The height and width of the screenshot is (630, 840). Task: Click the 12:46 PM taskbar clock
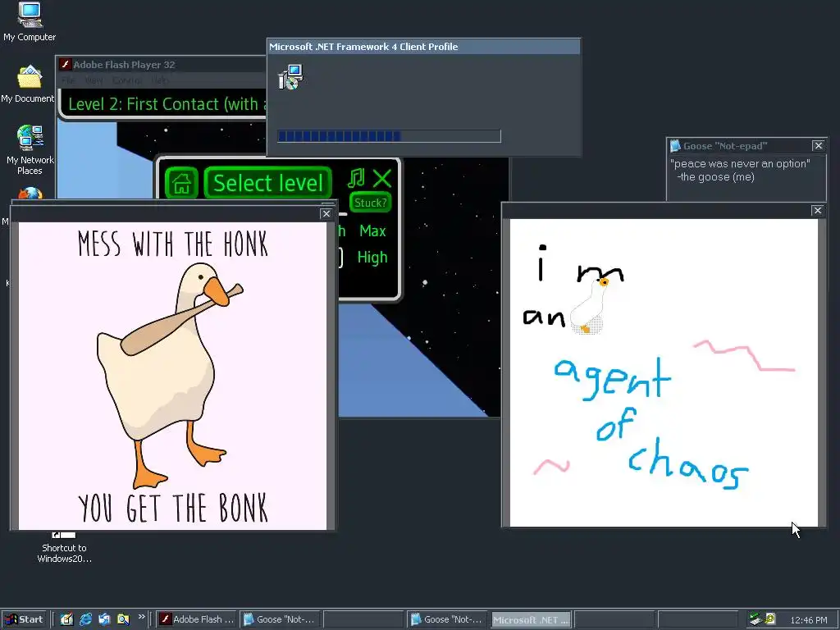point(809,620)
